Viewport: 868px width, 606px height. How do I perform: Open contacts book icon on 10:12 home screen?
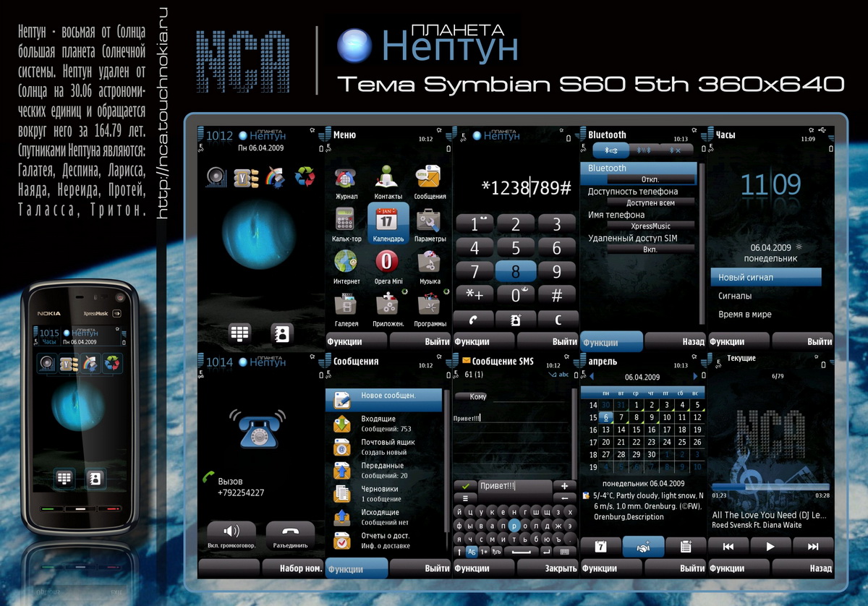coord(282,333)
